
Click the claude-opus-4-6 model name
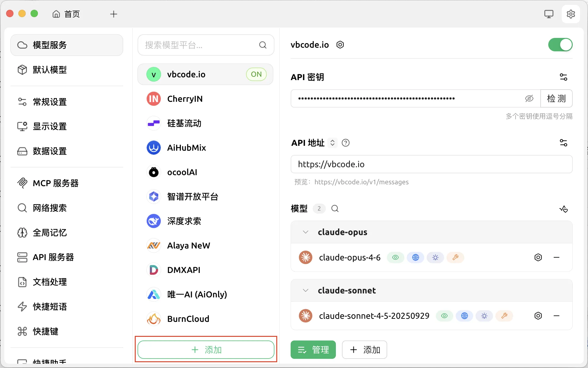350,257
